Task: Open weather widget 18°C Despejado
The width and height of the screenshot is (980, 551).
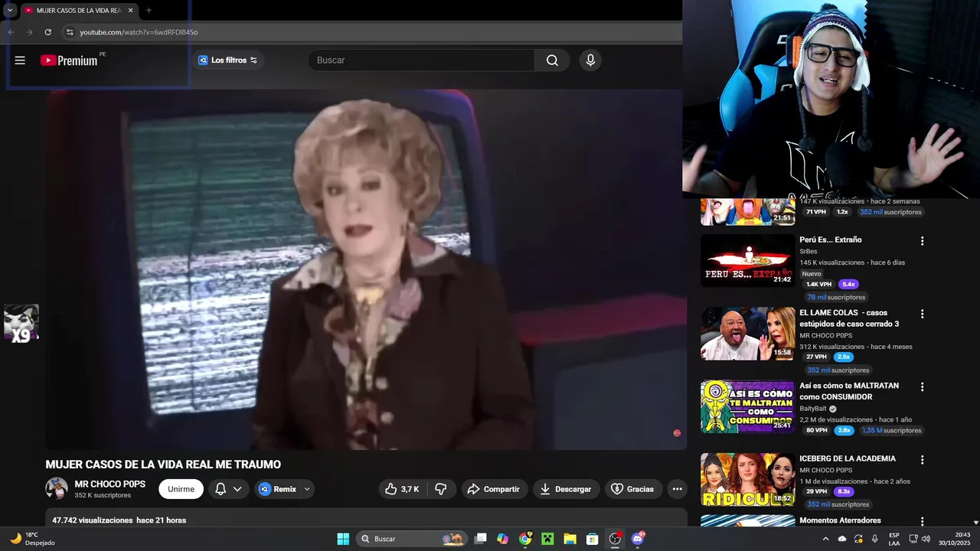Action: point(31,539)
